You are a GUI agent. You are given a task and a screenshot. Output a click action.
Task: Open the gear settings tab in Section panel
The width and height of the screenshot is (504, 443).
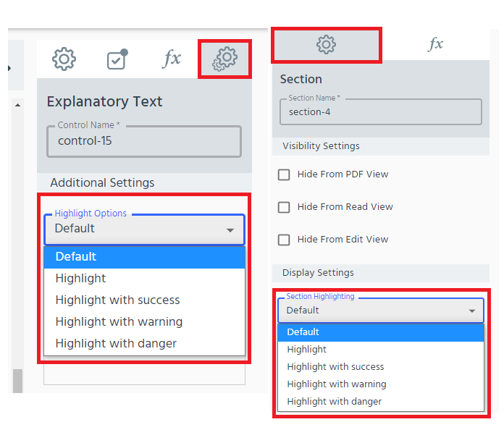tap(327, 44)
